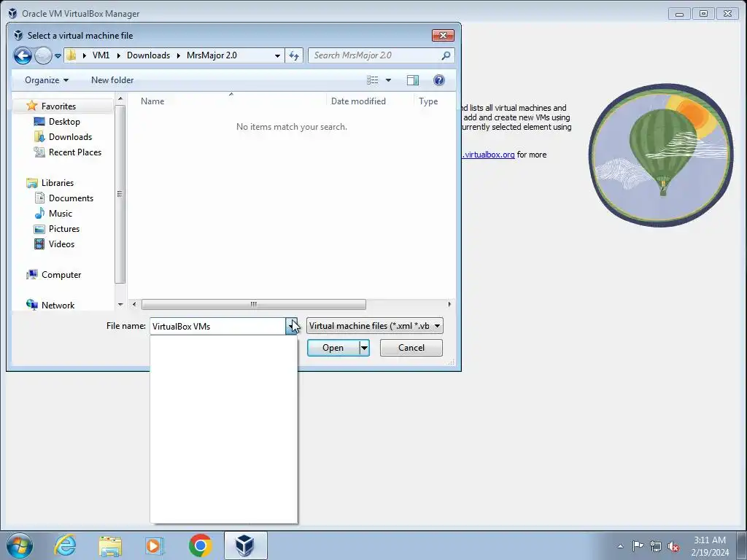Close the Select a virtual machine file dialog
Screen dimensions: 747x560
[443, 35]
